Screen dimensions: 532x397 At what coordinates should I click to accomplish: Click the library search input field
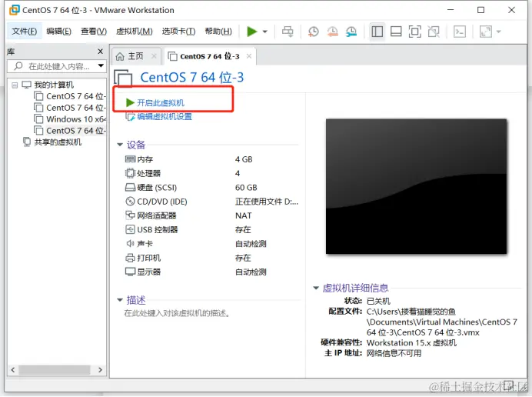tap(56, 66)
